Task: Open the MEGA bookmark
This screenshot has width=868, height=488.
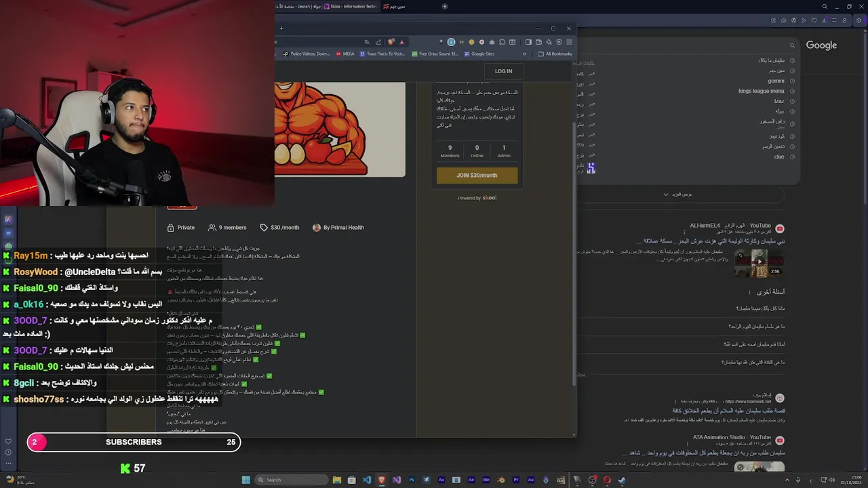Action: (x=345, y=54)
